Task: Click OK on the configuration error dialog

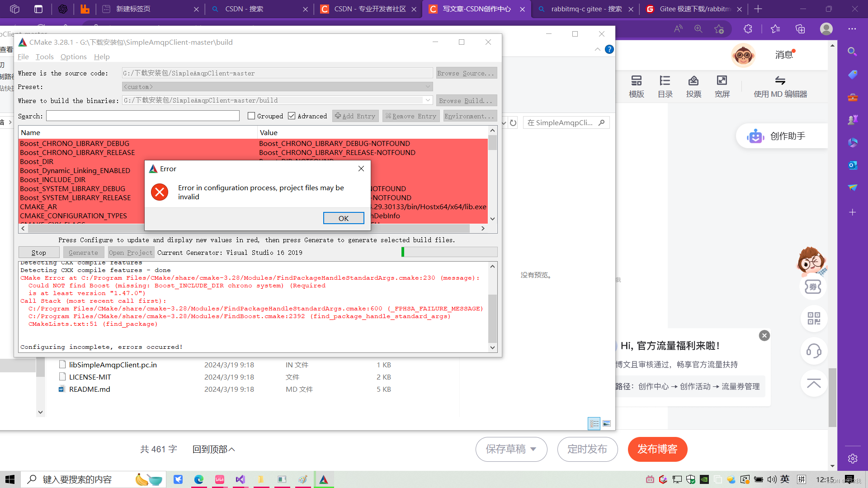Action: point(343,218)
